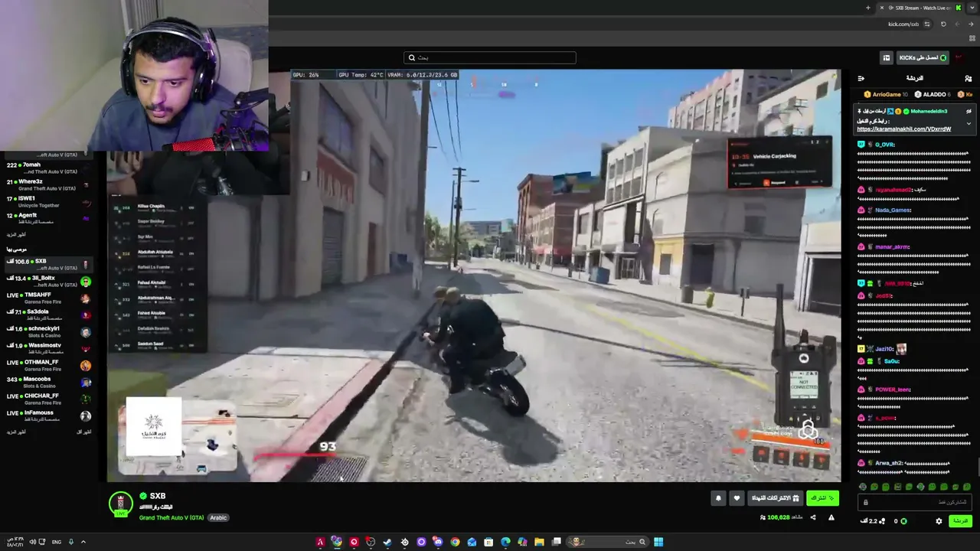980x551 pixels.
Task: Open 7omah channel in sidebar
Action: pyautogui.click(x=47, y=168)
